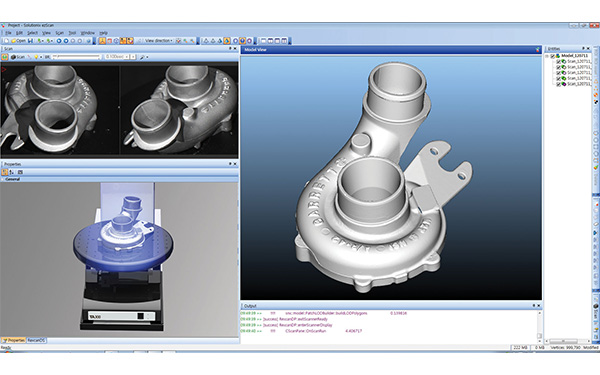Open the Tool menu
Viewport: 600px width, 375px height.
[x=72, y=33]
